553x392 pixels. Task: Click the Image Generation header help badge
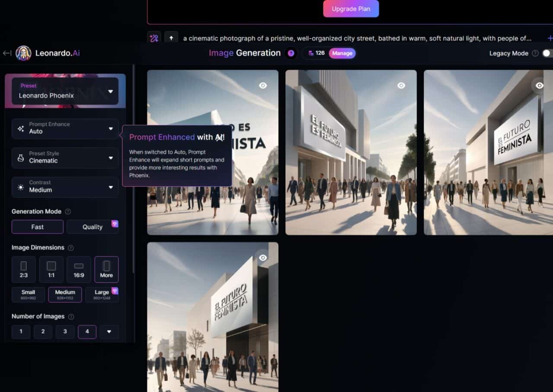[291, 53]
